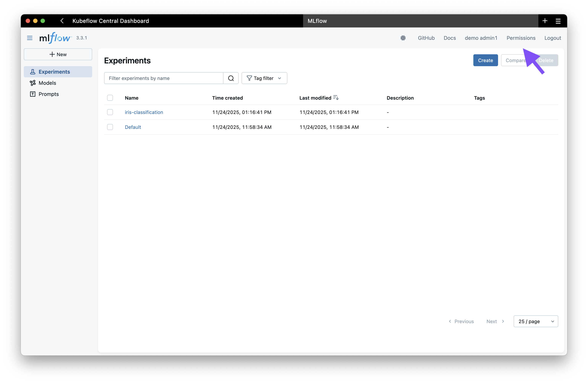Open the theme settings gear icon
Screen dimensions: 588x383
[x=403, y=38]
